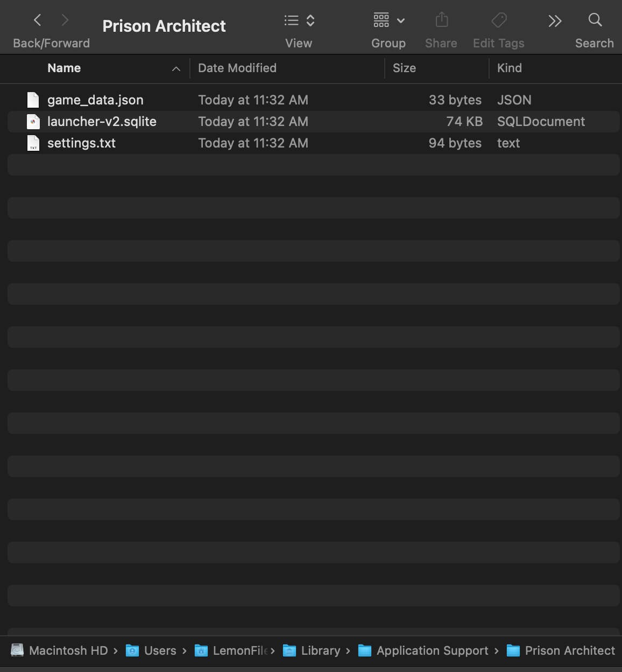Sort by the Name column header
This screenshot has width=622, height=672.
point(64,68)
